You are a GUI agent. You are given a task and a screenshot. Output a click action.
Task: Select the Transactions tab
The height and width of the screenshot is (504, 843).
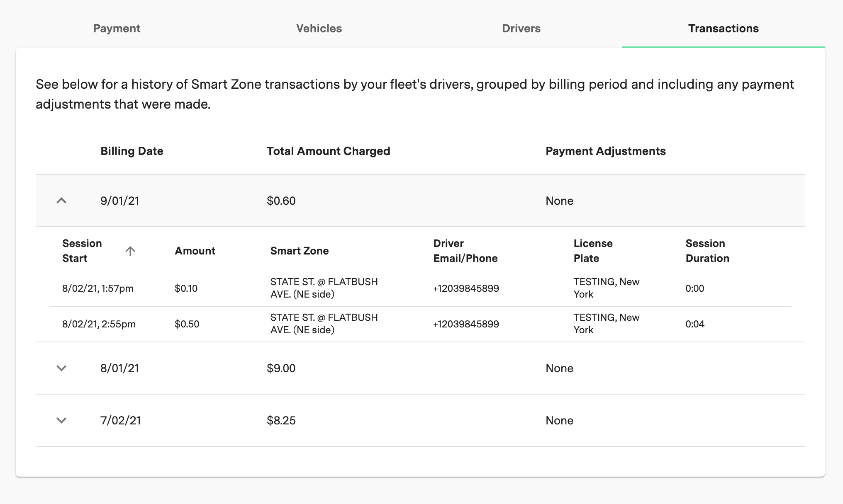723,29
